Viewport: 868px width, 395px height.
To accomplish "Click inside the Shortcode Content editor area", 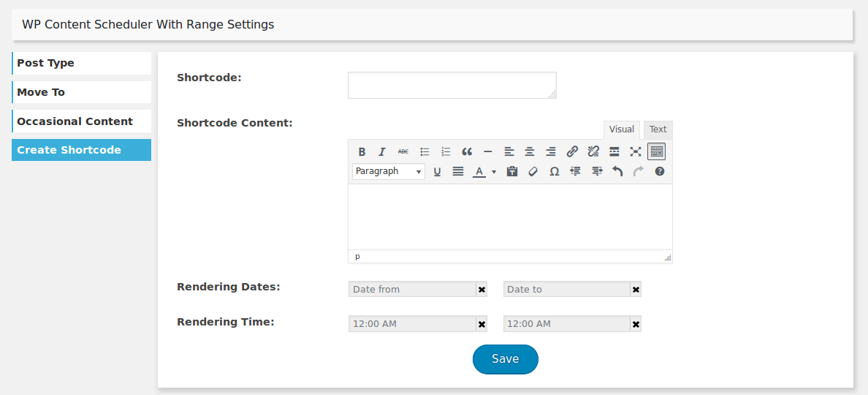I will pyautogui.click(x=510, y=217).
